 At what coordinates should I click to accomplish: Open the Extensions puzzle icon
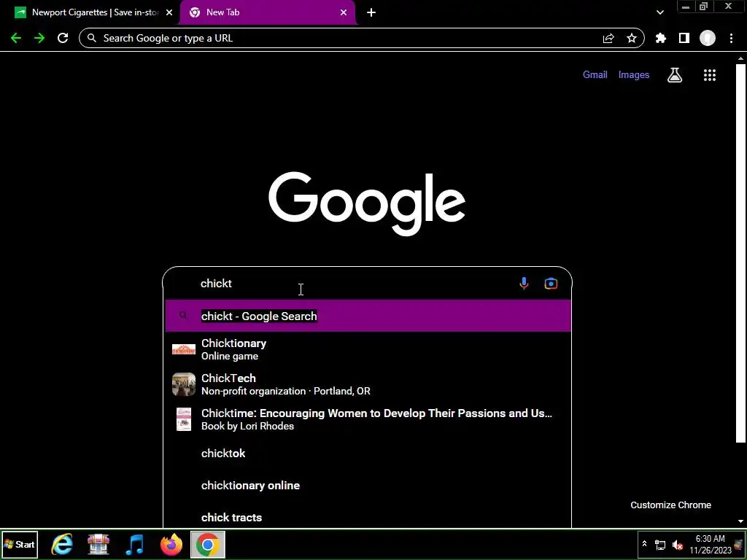(661, 38)
